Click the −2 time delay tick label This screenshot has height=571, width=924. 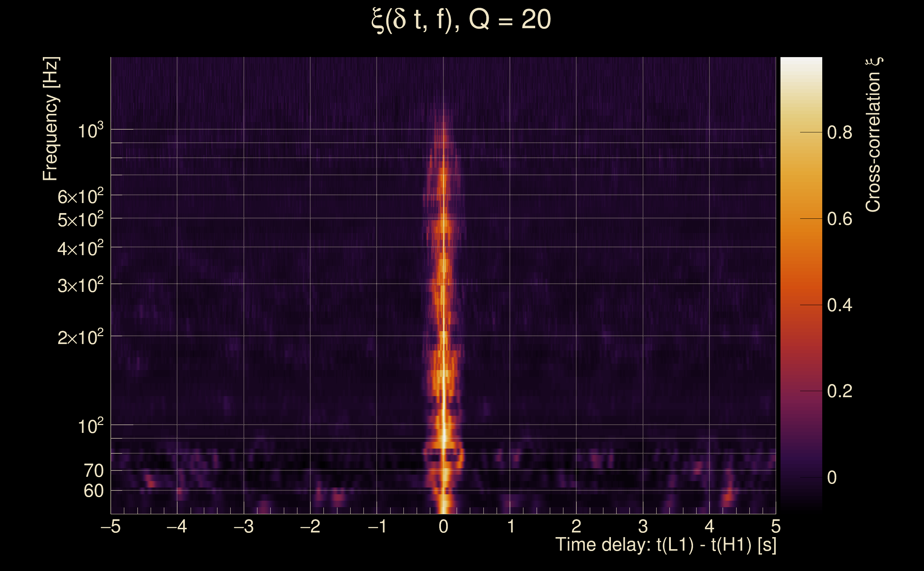click(x=310, y=526)
